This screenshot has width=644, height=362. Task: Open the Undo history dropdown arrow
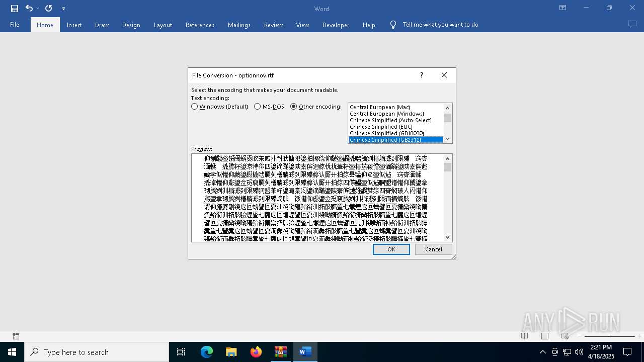click(38, 8)
